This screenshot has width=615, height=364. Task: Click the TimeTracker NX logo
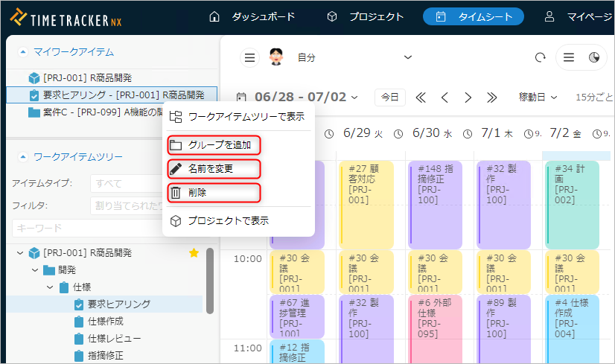pyautogui.click(x=66, y=16)
